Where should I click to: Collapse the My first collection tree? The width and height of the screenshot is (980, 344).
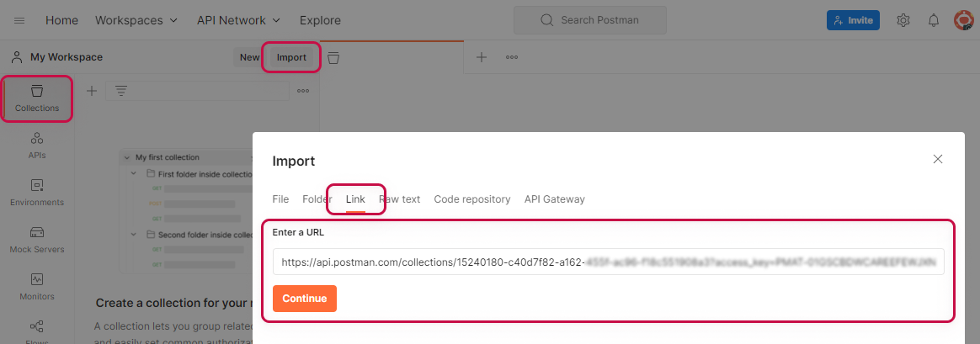127,157
